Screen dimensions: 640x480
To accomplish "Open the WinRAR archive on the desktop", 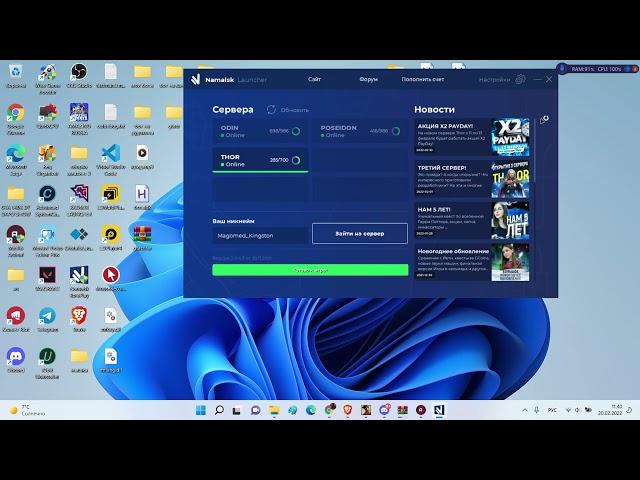I will (x=142, y=238).
